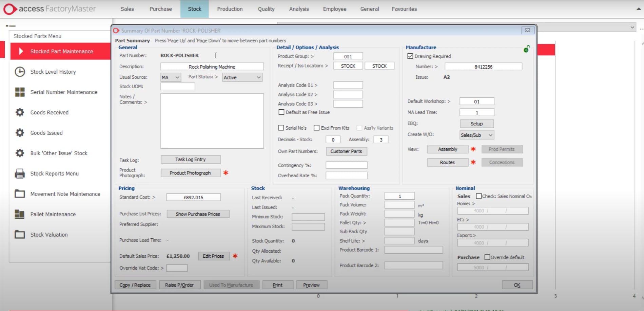Open the Employee menu
Viewport: 644px width, 311px height.
click(x=335, y=9)
